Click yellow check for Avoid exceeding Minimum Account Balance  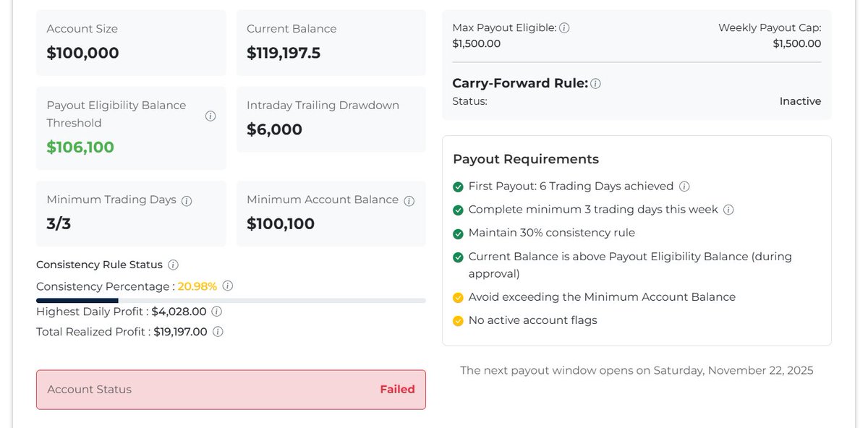(x=458, y=298)
